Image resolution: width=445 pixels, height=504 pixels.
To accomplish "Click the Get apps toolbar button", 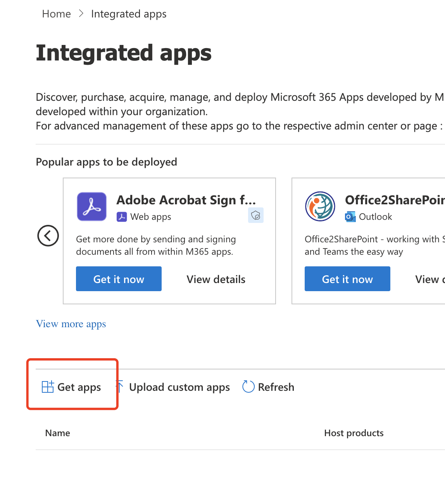I will click(72, 387).
